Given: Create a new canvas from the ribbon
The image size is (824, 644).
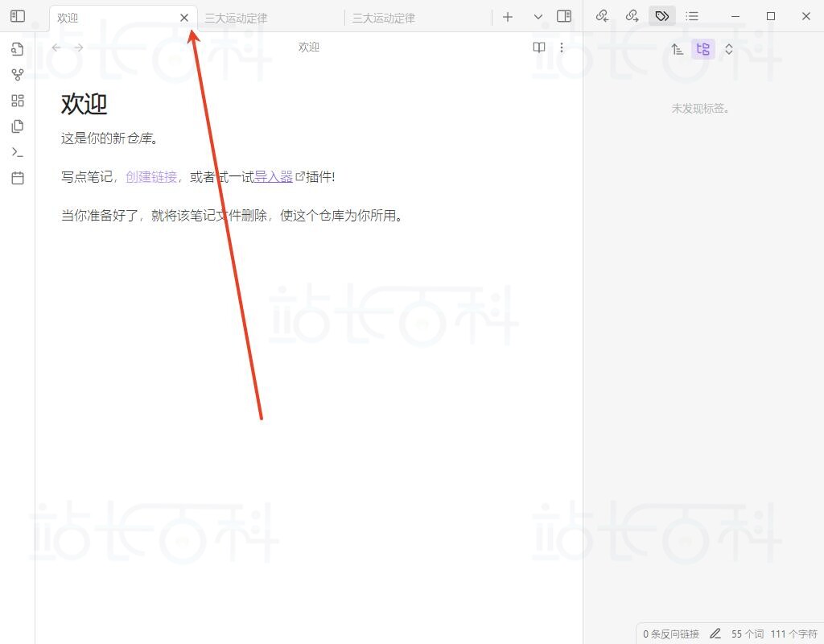Looking at the screenshot, I should (18, 101).
